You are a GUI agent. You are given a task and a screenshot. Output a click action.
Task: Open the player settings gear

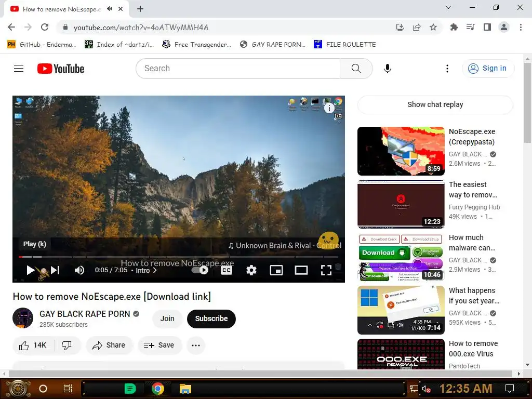251,270
